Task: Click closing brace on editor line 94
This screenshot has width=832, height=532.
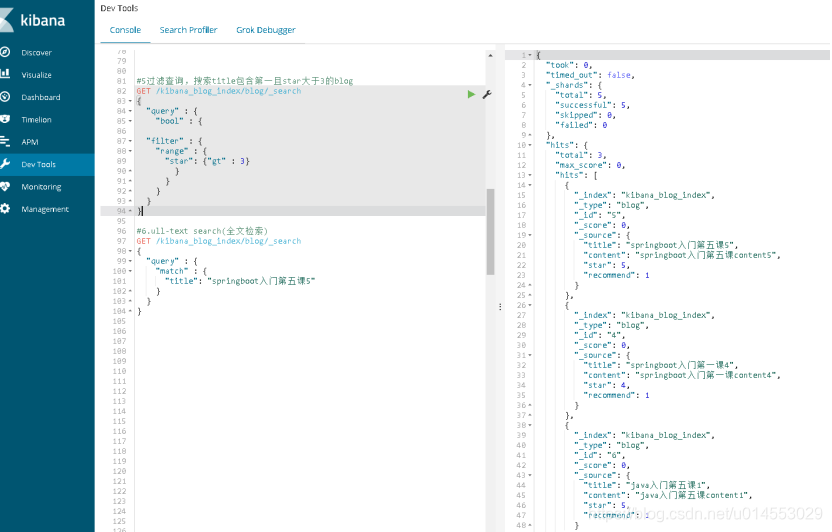Action: coord(140,211)
